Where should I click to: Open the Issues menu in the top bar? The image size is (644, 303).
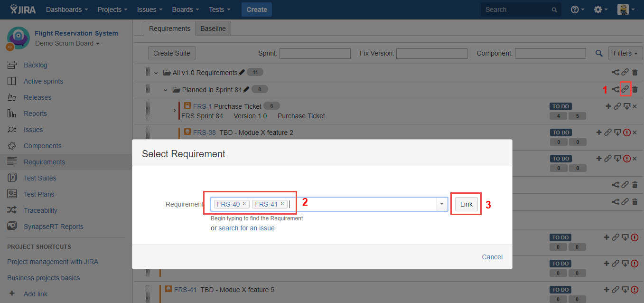(x=150, y=9)
